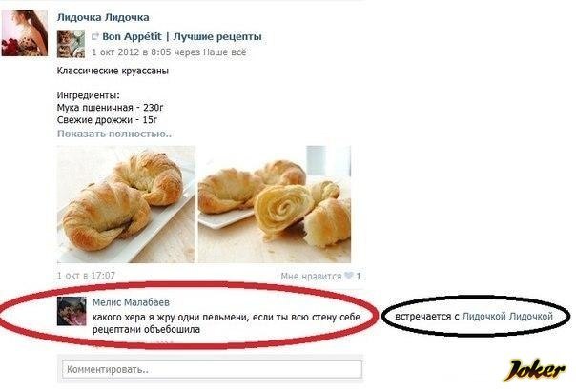
Task: Open Лидочка Лидочка profile avatar
Action: click(x=25, y=33)
